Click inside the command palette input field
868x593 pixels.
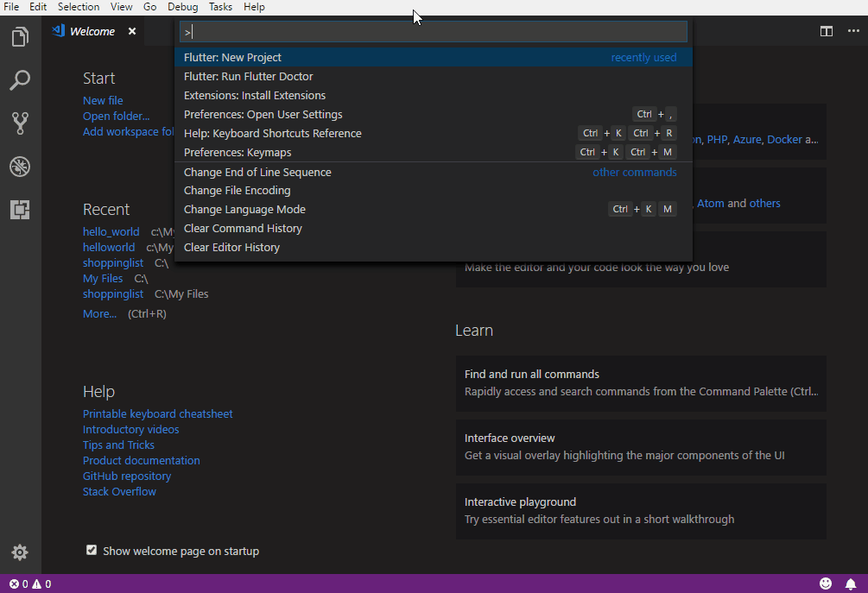pos(432,31)
